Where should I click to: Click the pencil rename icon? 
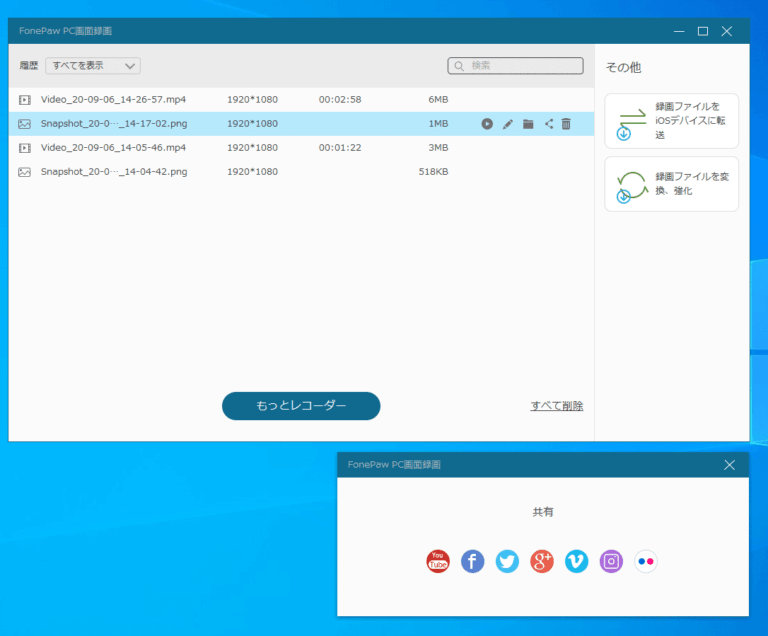point(508,124)
